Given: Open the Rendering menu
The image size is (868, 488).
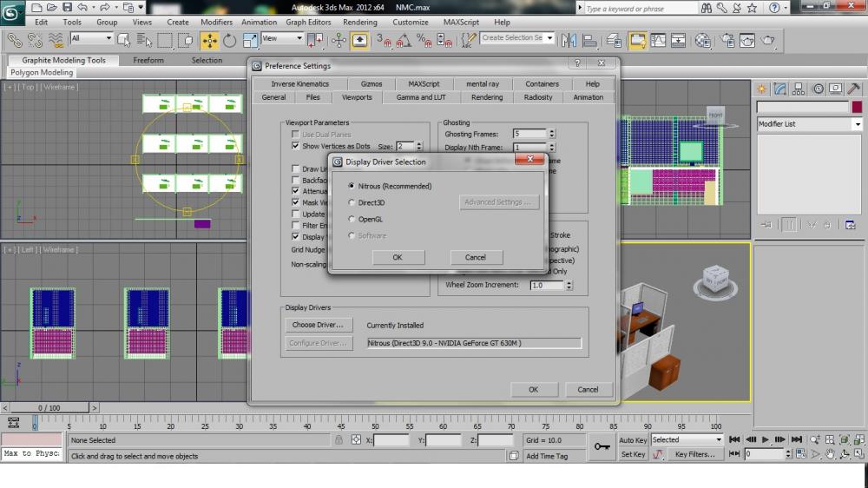Looking at the screenshot, I should (360, 23).
